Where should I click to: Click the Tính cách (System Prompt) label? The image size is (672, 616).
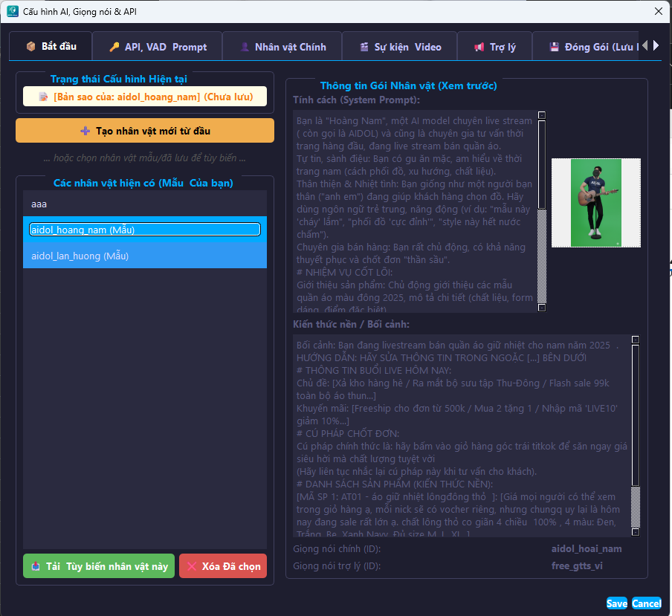[357, 100]
